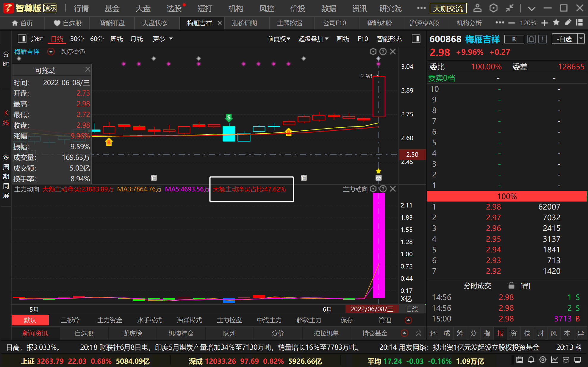
Task: Switch chart period to 30分
Action: click(77, 39)
